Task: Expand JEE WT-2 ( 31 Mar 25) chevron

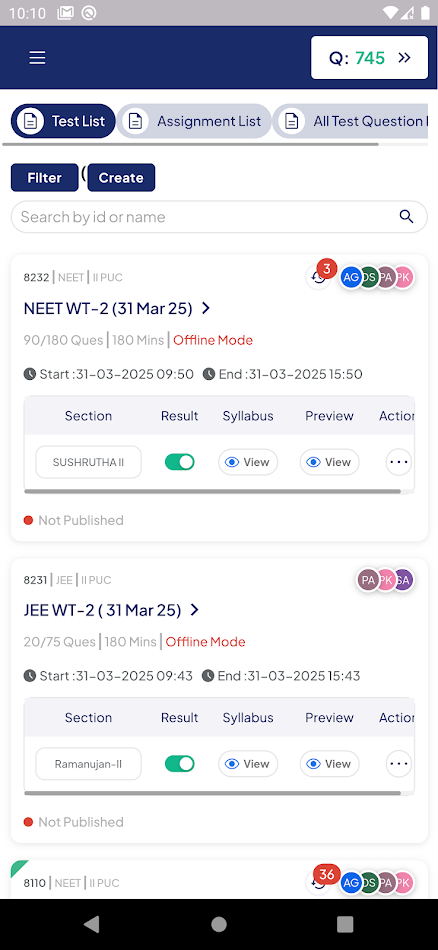Action: (x=194, y=610)
